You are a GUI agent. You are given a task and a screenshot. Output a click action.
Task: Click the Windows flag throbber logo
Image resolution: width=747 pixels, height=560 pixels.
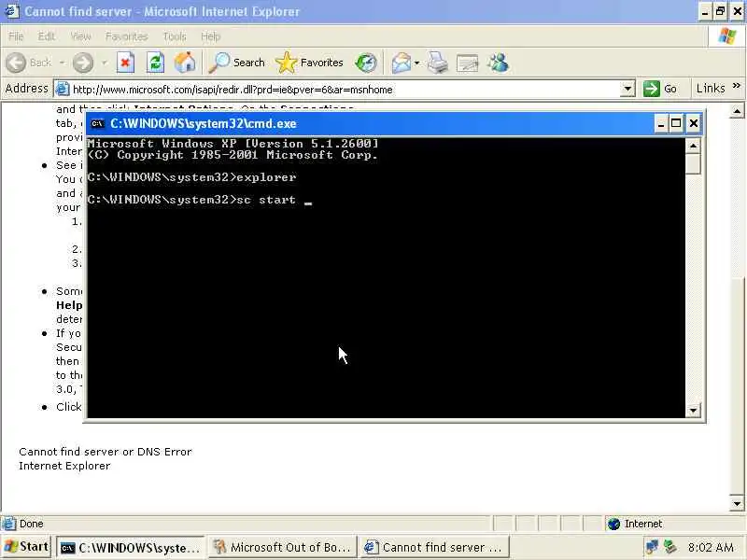click(x=726, y=36)
